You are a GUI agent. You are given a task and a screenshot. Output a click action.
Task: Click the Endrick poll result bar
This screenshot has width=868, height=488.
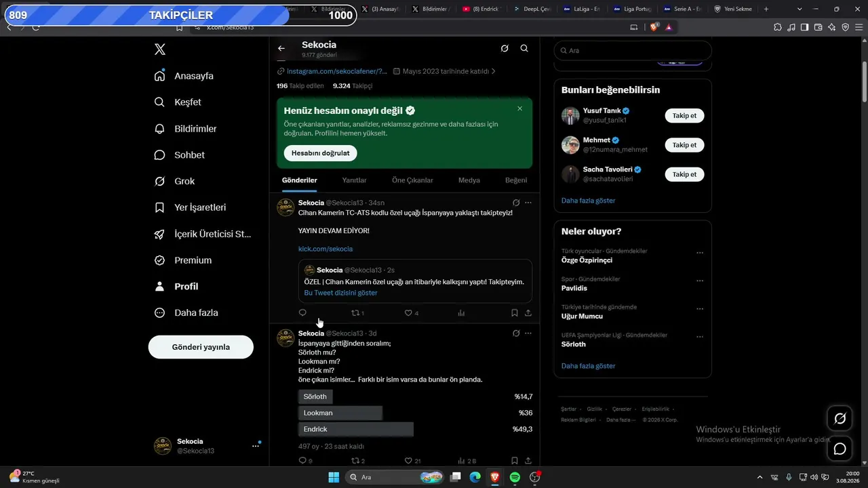pos(356,429)
